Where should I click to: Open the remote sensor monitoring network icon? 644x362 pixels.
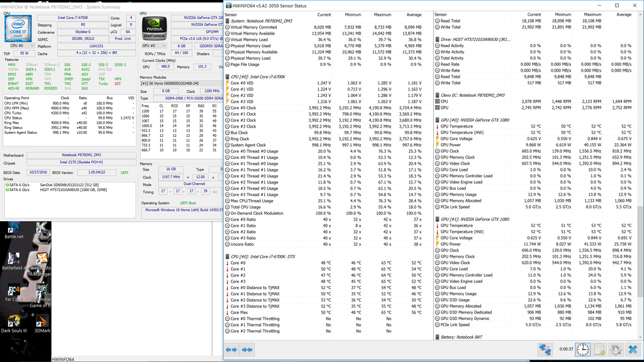[x=545, y=349]
